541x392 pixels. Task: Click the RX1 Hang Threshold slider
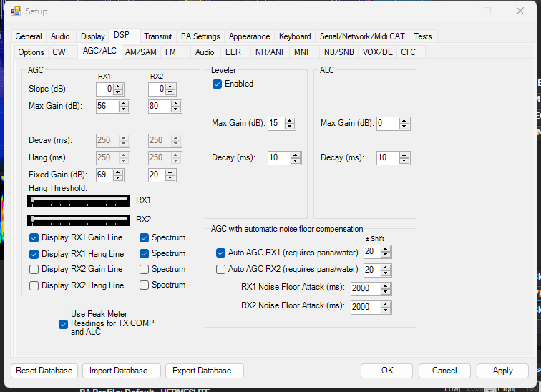80,200
